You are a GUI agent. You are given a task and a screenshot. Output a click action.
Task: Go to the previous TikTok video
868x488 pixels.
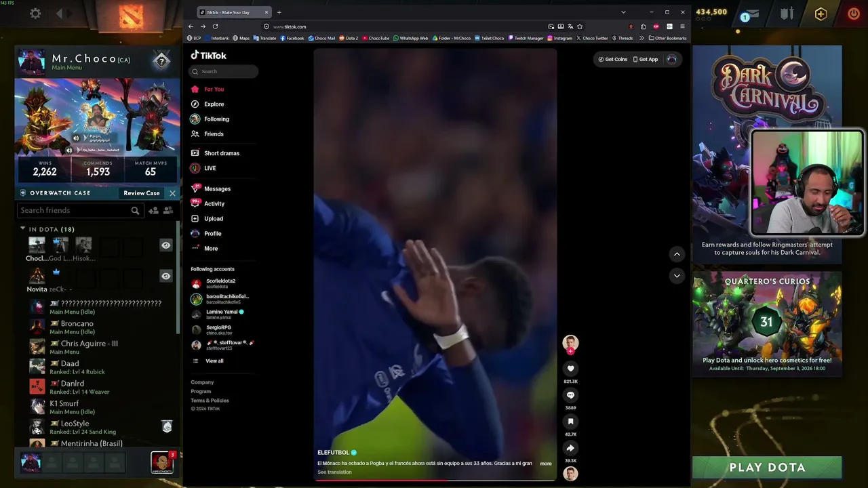pos(677,254)
